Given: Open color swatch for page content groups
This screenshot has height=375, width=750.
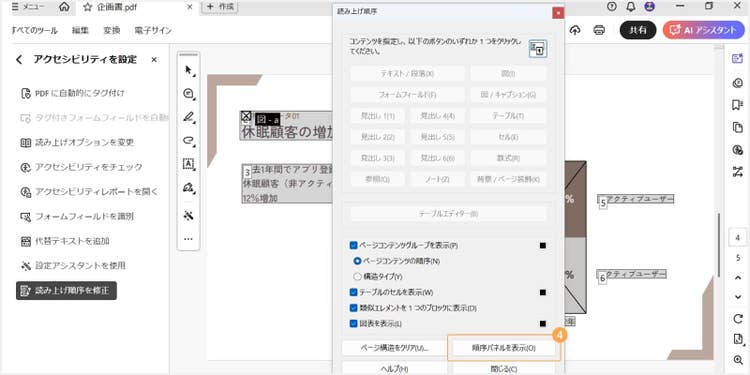Looking at the screenshot, I should (x=542, y=245).
